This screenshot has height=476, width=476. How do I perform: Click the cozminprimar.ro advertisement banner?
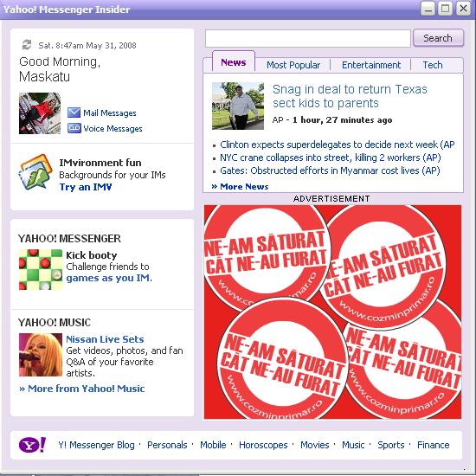(x=332, y=312)
